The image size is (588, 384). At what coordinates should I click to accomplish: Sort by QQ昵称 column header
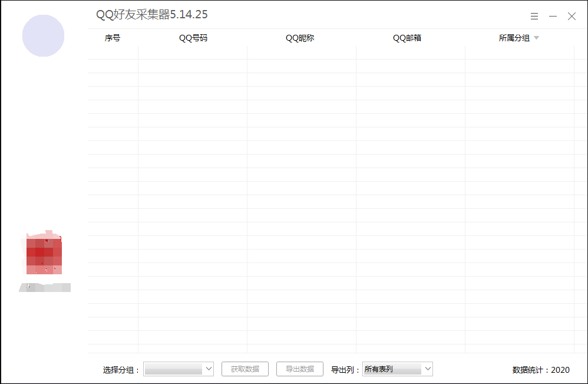click(300, 38)
